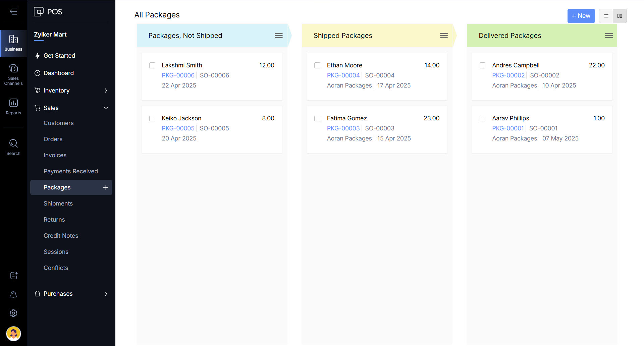Expand the Inventory menu chevron
Viewport: 644px width, 346px height.
point(106,91)
